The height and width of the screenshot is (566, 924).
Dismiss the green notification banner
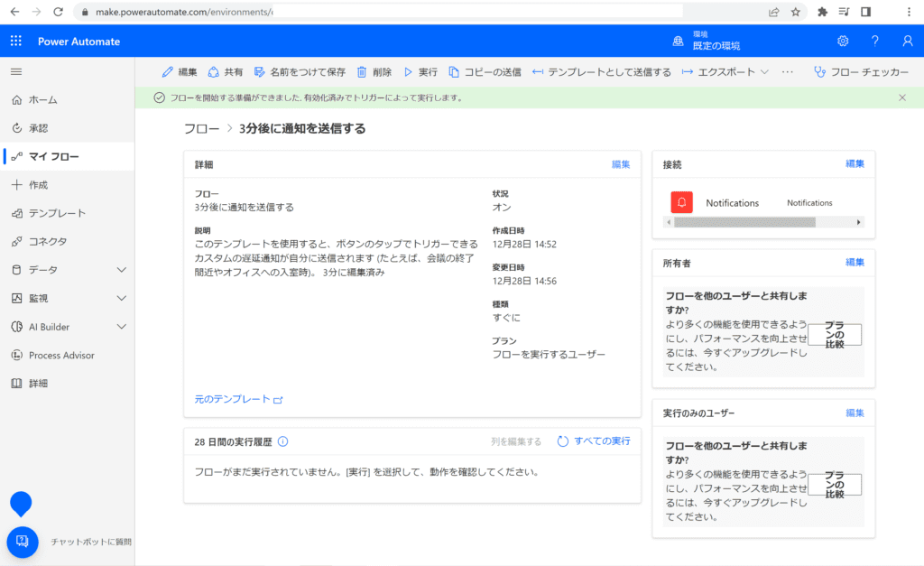(x=902, y=97)
